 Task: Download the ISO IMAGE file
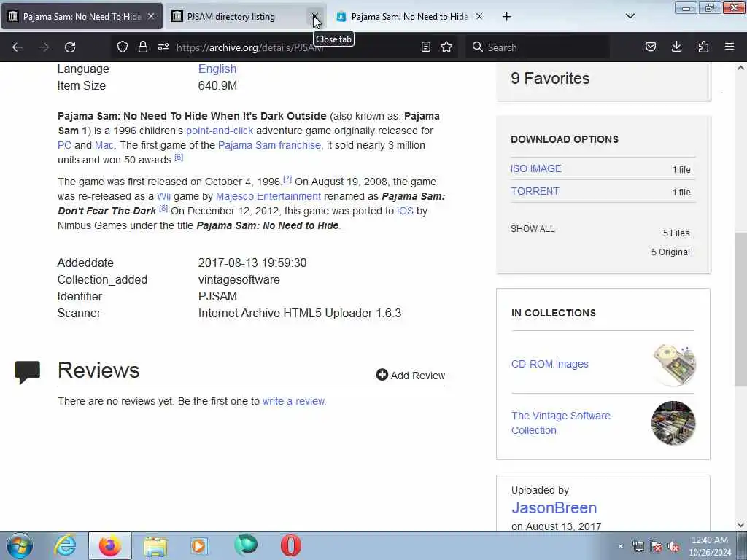(x=536, y=168)
